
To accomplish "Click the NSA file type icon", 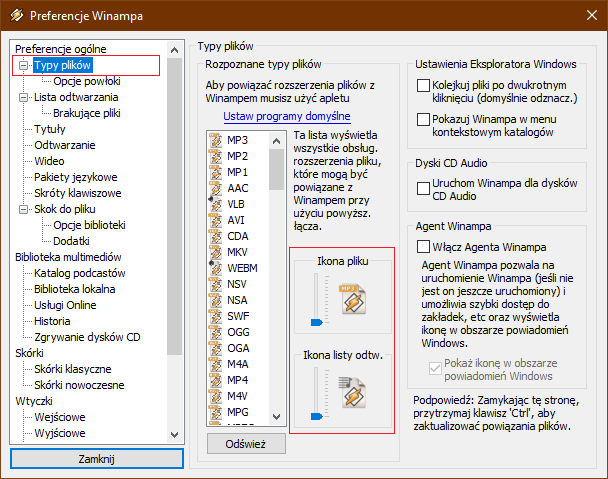I will [x=215, y=300].
